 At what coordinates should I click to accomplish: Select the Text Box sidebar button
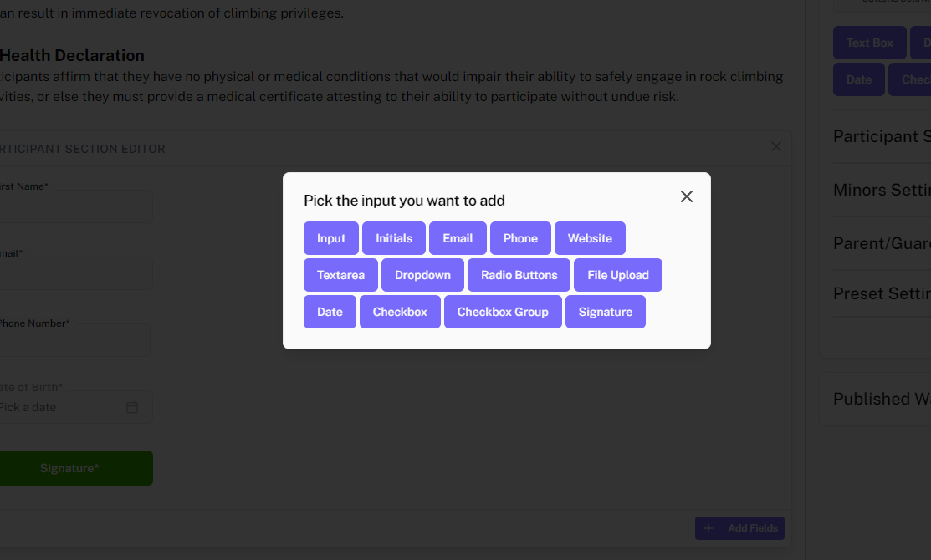[869, 43]
